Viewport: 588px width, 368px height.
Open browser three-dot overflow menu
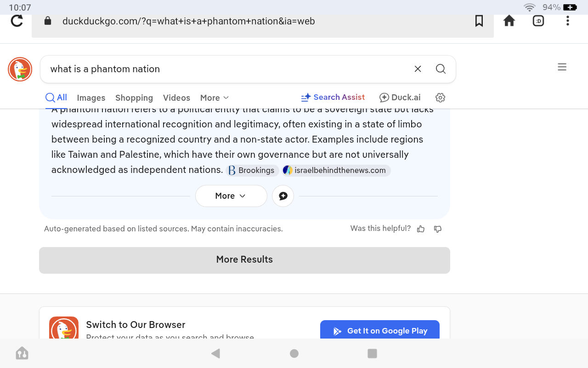click(568, 21)
